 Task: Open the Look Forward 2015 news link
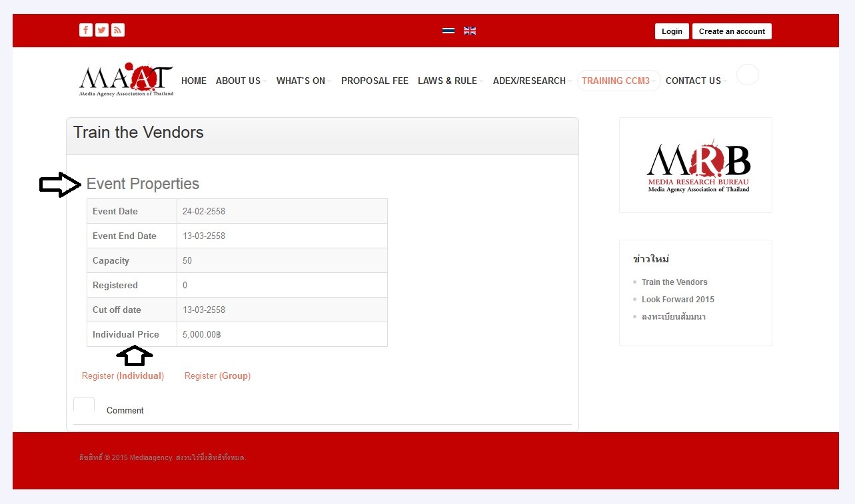678,300
